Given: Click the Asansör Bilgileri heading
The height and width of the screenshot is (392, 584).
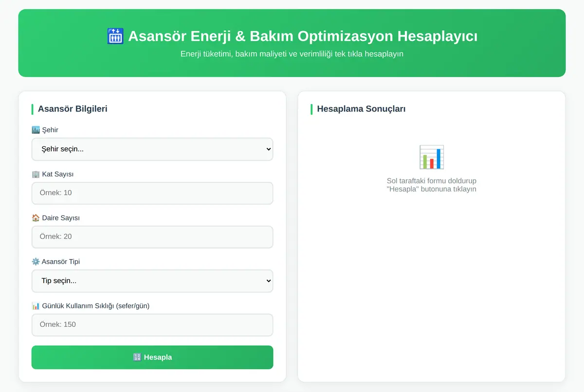Looking at the screenshot, I should (x=73, y=109).
